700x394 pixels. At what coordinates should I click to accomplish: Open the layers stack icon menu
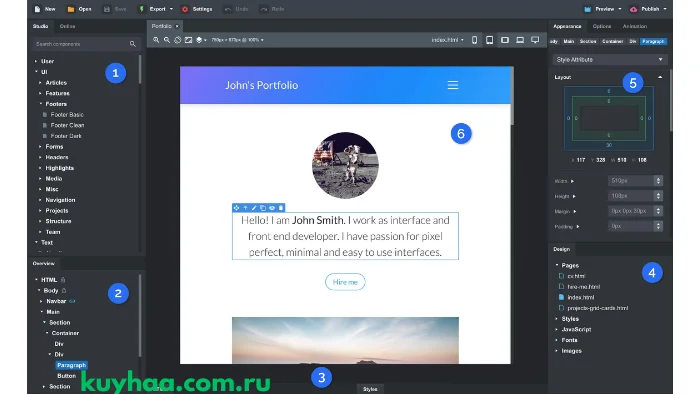[201, 40]
